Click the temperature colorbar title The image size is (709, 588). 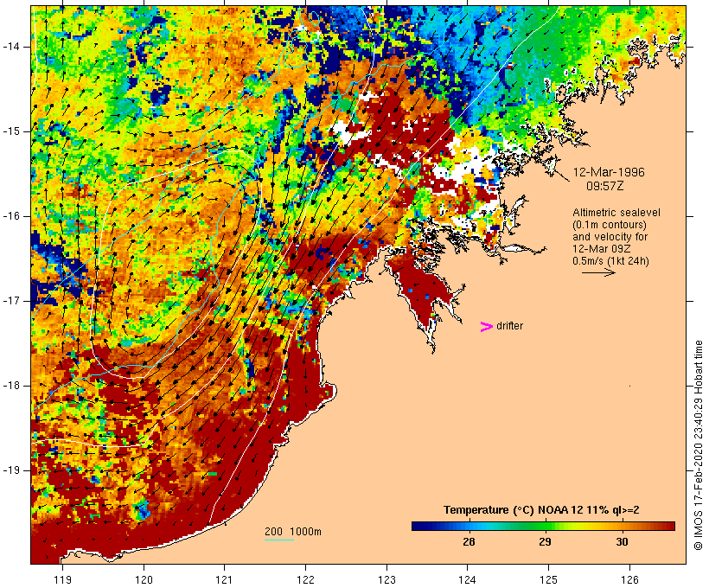(541, 510)
